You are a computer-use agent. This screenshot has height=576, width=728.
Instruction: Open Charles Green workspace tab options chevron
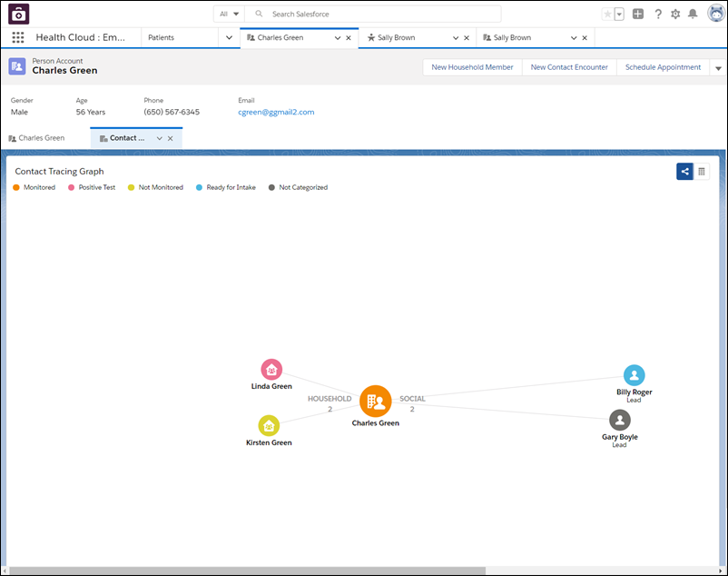point(338,38)
